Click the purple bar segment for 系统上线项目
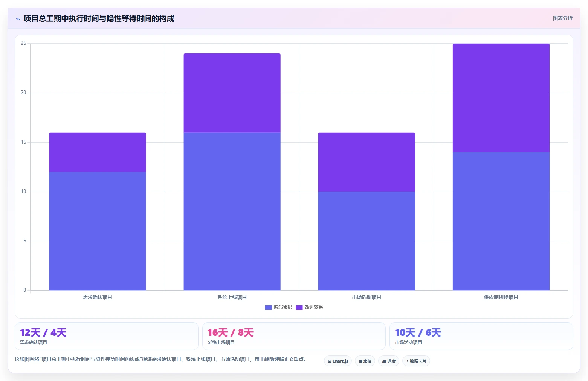The width and height of the screenshot is (588, 381). point(232,93)
